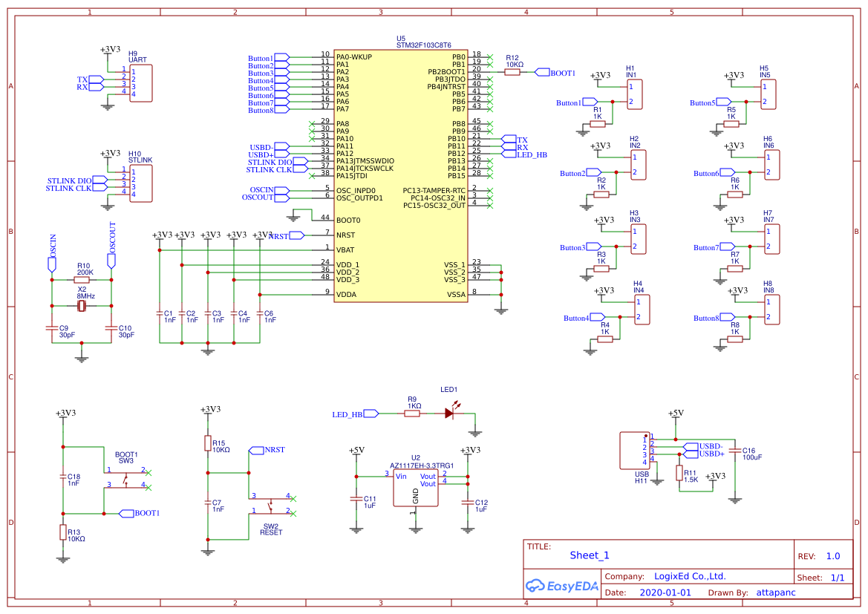Click the EasyEDA logo in the title block
The width and height of the screenshot is (868, 614).
[x=561, y=586]
